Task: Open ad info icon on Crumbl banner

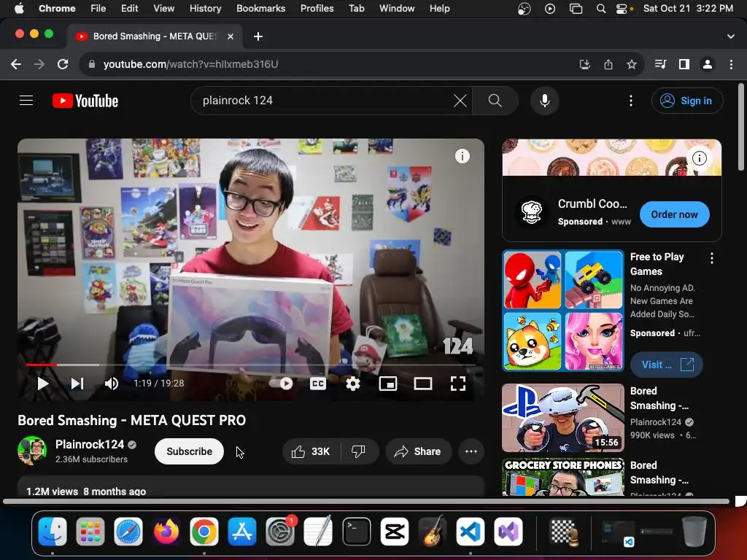Action: click(x=699, y=158)
